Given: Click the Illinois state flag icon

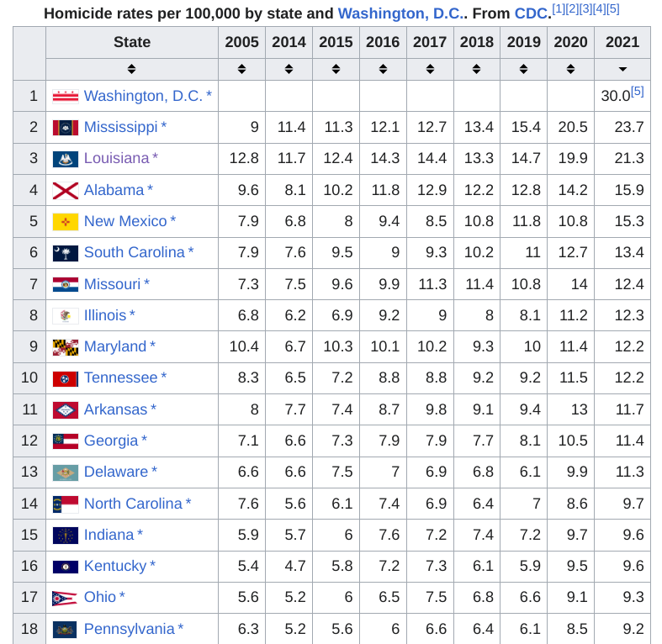Looking at the screenshot, I should pyautogui.click(x=66, y=316).
